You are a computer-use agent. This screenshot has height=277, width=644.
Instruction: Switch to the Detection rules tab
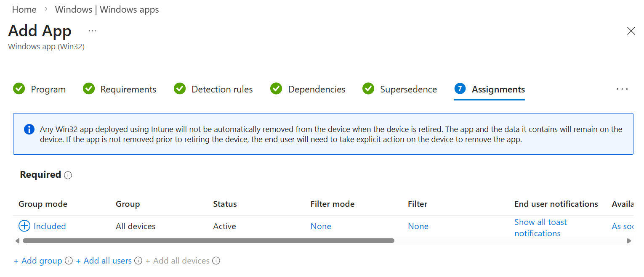pyautogui.click(x=222, y=89)
